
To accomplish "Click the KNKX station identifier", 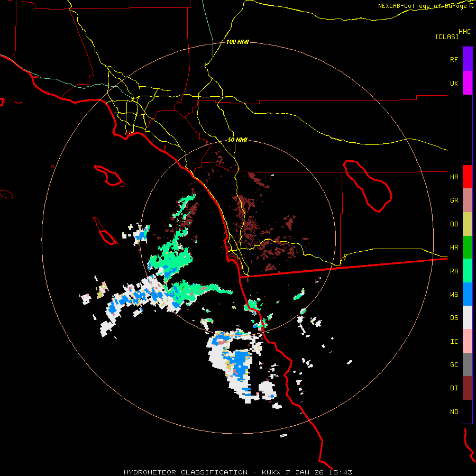I will [271, 472].
